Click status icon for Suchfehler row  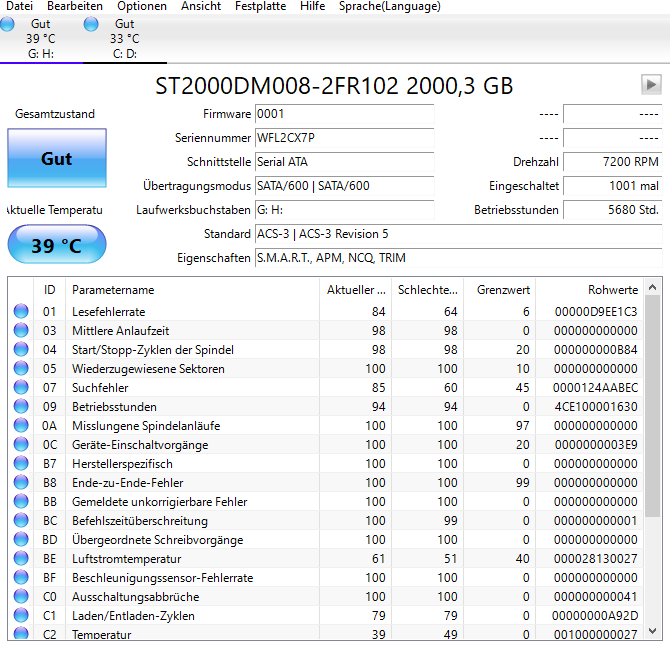tap(21, 388)
